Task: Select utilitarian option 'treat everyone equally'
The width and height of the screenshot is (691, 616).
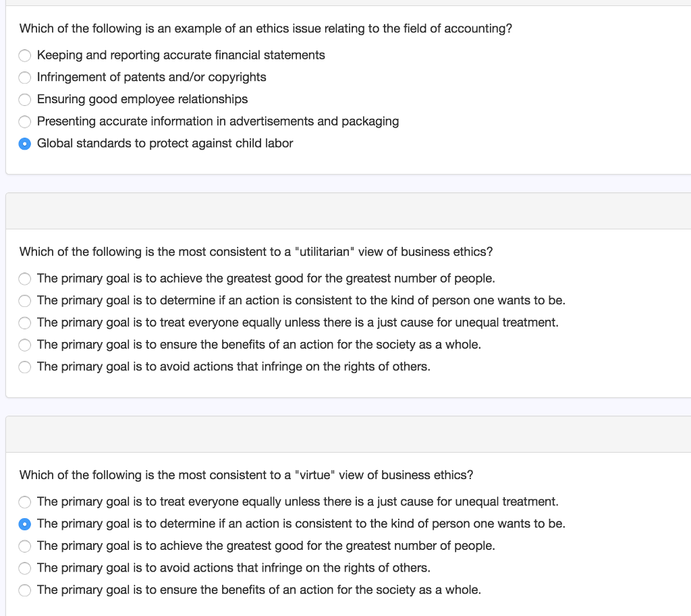Action: (x=25, y=323)
